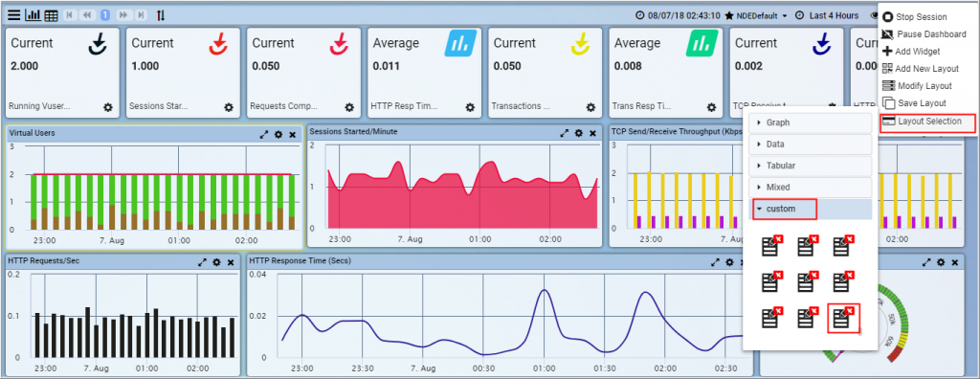Screen dimensions: 980x379
Task: Maximize the HTTP Requests/Sec widget
Action: tap(202, 262)
